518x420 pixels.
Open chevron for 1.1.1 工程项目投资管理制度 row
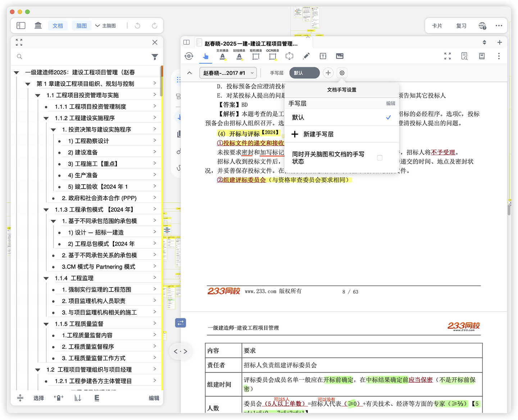point(155,106)
